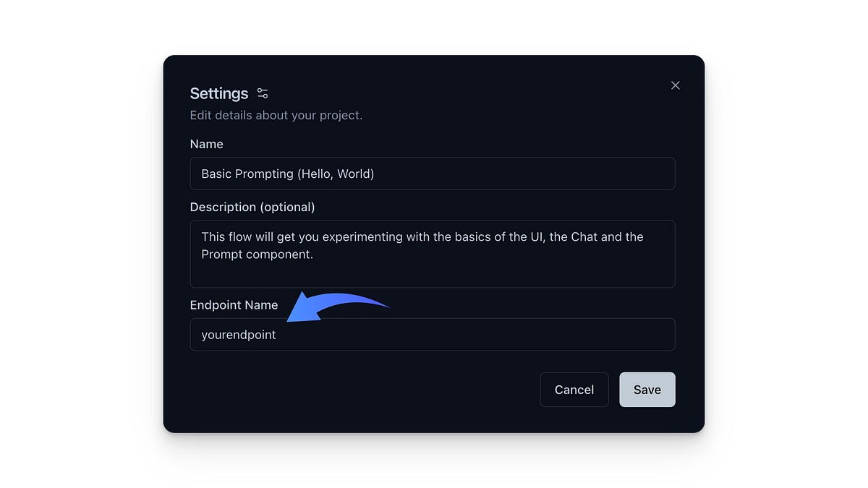Click the 'Edit details about your project' subtitle
The height and width of the screenshot is (488, 868).
pyautogui.click(x=276, y=115)
